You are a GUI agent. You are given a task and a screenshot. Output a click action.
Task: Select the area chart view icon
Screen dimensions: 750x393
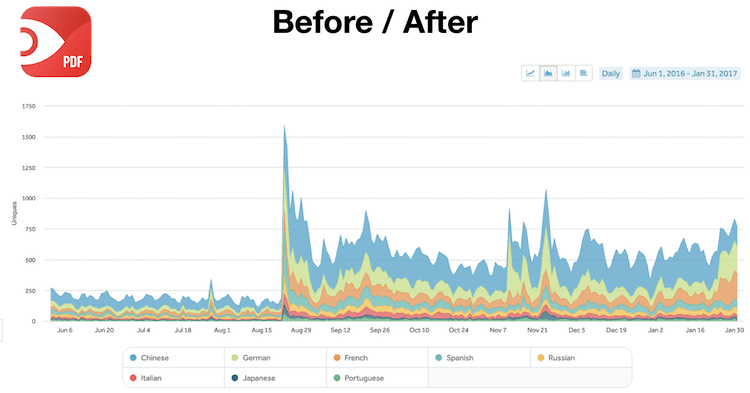coord(548,73)
